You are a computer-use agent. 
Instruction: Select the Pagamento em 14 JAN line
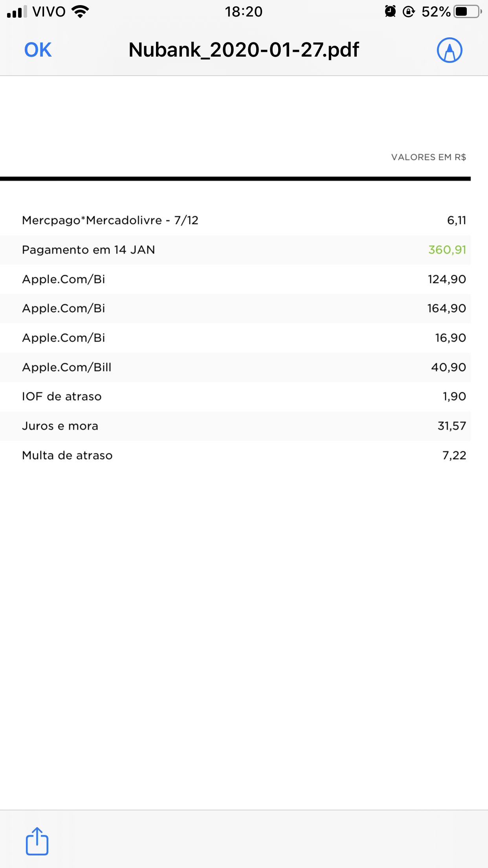tap(88, 250)
